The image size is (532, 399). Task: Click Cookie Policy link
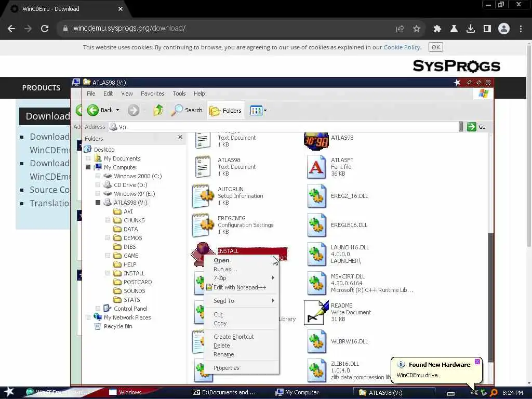(x=402, y=47)
